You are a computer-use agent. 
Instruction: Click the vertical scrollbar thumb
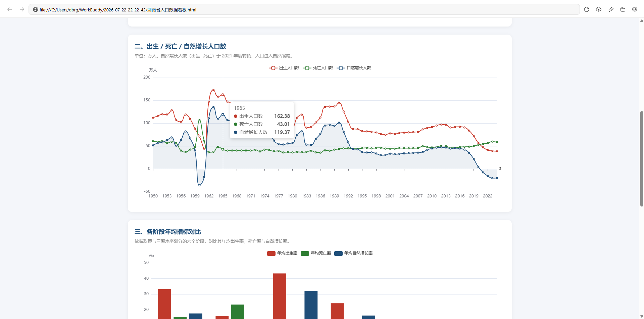click(x=642, y=158)
